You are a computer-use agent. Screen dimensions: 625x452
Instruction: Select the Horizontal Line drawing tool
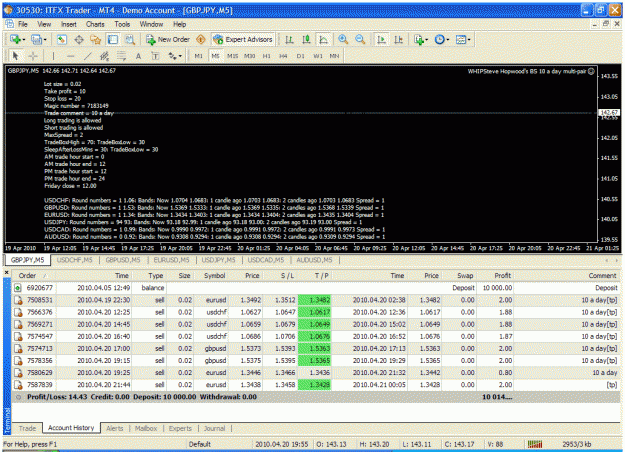click(70, 56)
